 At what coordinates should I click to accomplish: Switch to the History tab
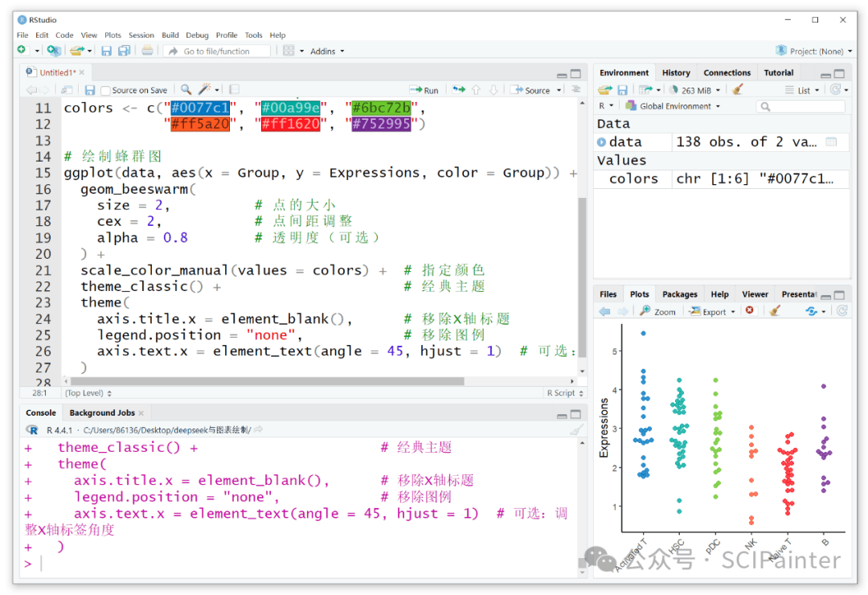pos(676,72)
